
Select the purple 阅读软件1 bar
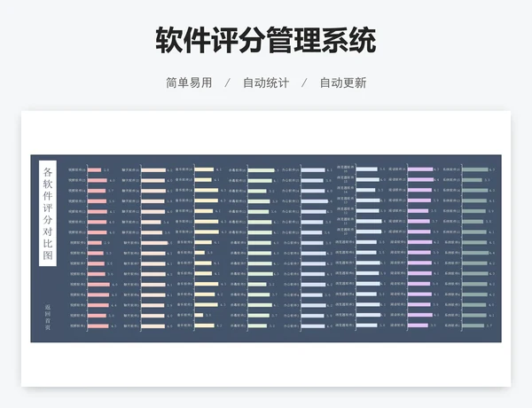click(x=418, y=325)
